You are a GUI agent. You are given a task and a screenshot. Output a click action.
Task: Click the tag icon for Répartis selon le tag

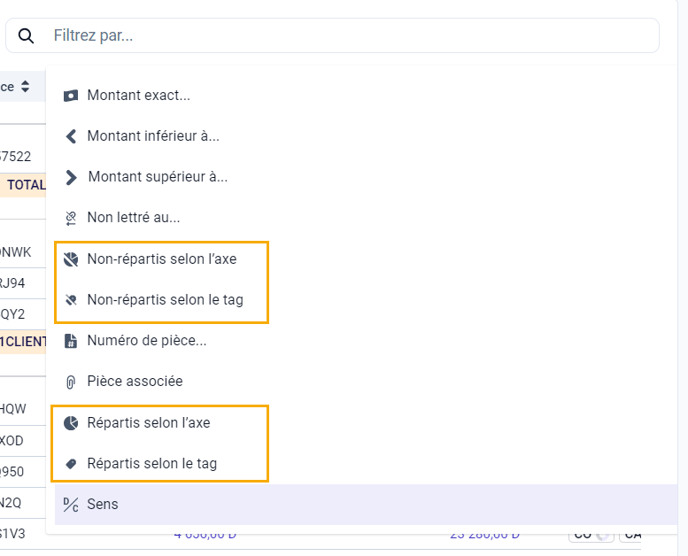[x=71, y=464]
